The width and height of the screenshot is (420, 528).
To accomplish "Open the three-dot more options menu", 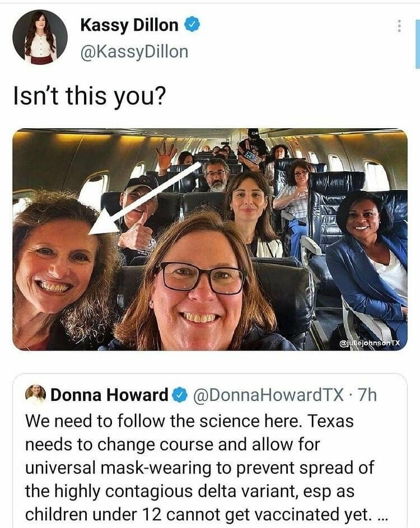I will tap(399, 26).
